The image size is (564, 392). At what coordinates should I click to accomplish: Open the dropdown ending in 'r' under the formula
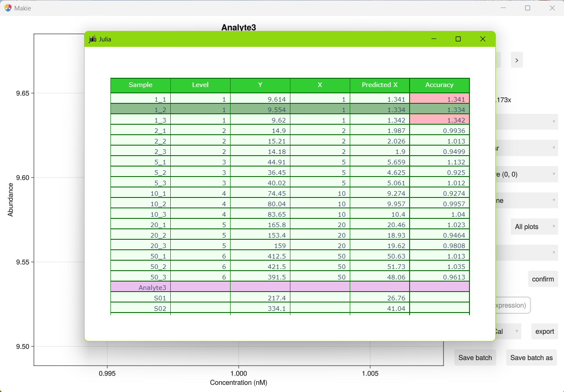[527, 148]
